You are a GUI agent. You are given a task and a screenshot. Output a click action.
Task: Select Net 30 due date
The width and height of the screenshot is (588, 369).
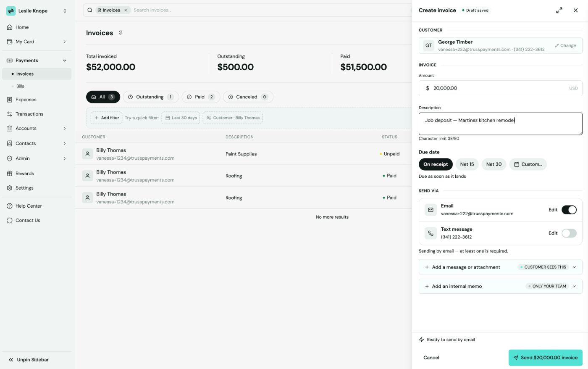point(494,164)
